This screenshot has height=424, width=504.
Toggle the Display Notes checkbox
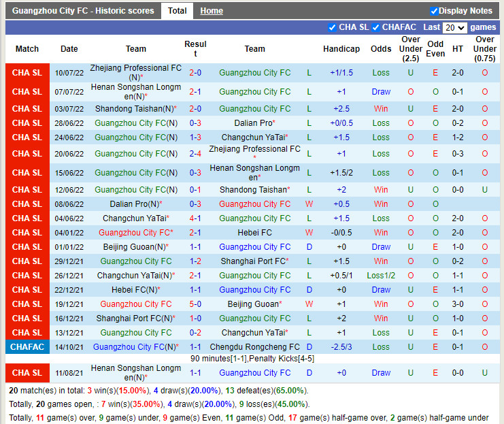click(x=434, y=11)
